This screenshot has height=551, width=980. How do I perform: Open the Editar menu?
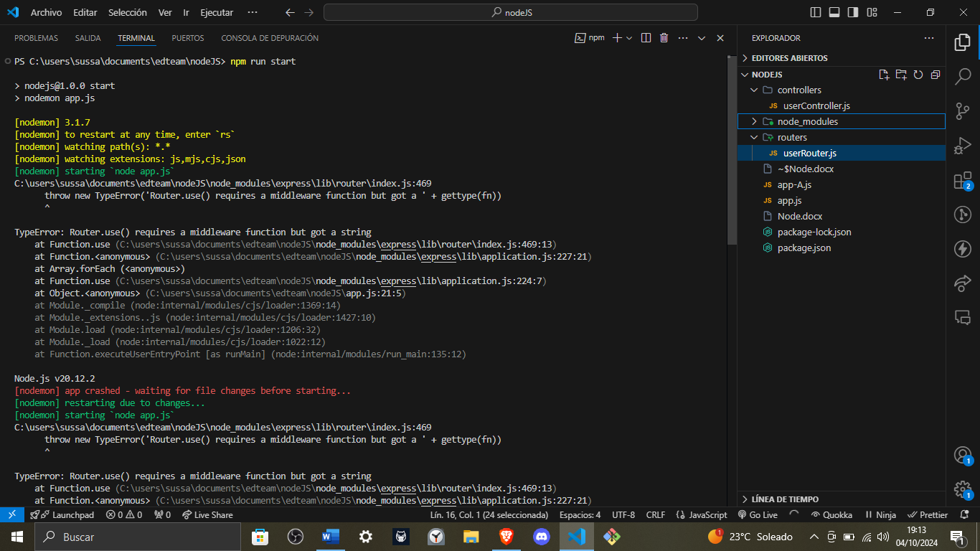(x=85, y=12)
